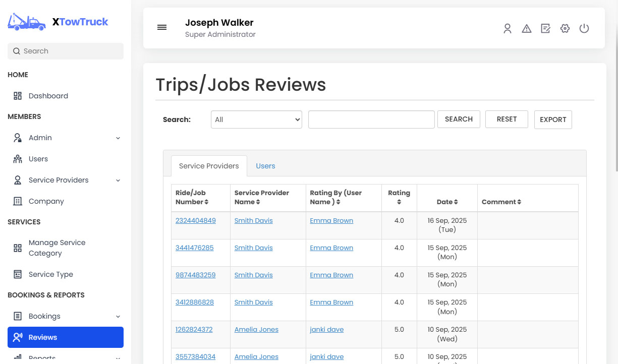Screen dimensions: 618x364
Task: Switch to the Users tab
Action: (265, 165)
